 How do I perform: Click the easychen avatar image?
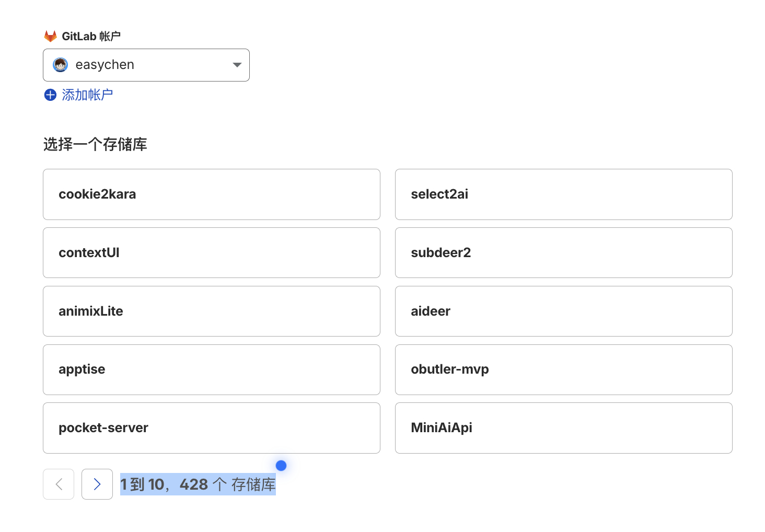[60, 65]
